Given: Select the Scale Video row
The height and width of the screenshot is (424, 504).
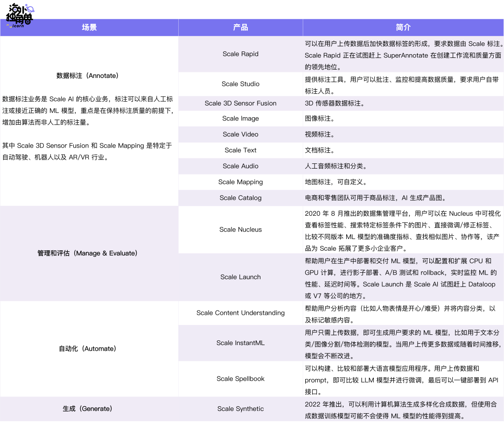Looking at the screenshot, I should (240, 134).
